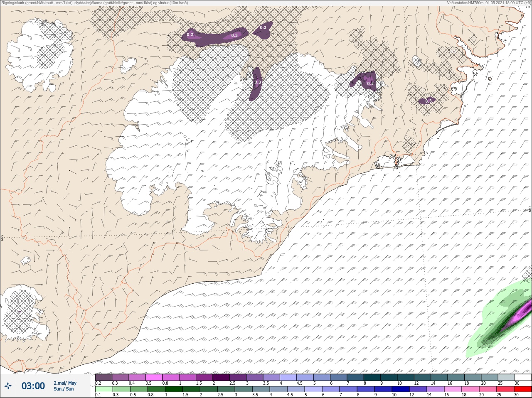This screenshot has width=532, height=398.
Task: Pick the pale green 0.1 swatch, bottom legend row
Action: point(103,389)
